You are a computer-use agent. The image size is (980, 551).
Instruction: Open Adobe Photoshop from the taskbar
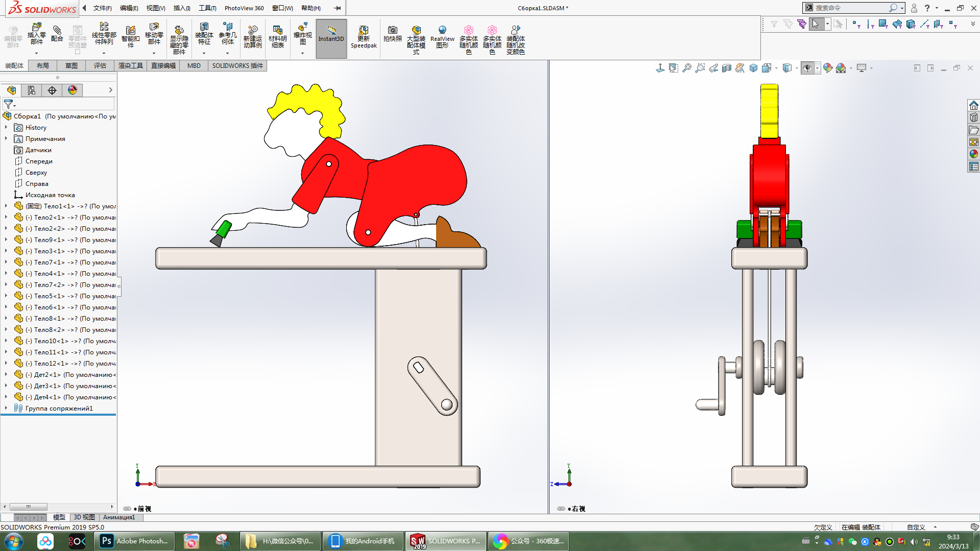pyautogui.click(x=135, y=541)
